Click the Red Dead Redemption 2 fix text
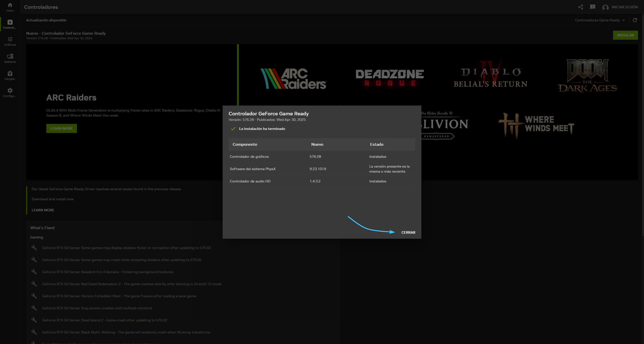This screenshot has width=644, height=344. point(132,284)
